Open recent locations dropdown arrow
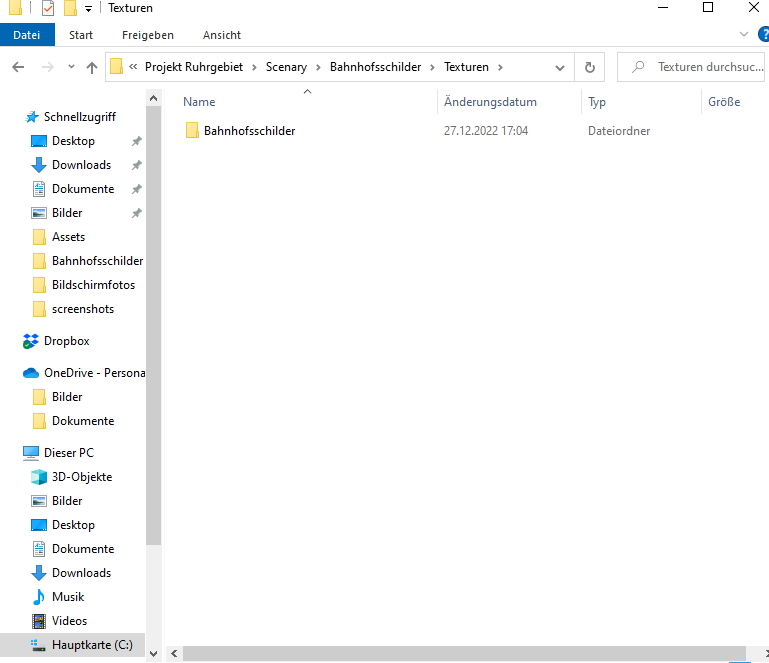 tap(71, 67)
